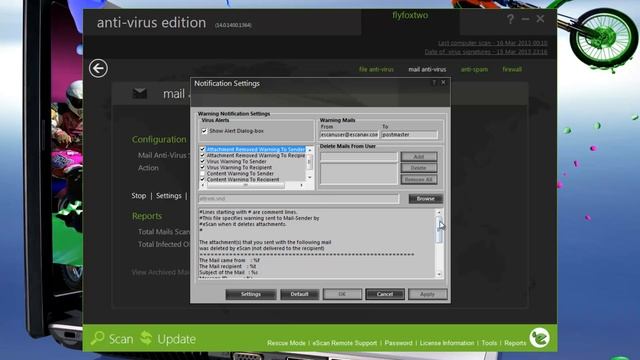Click the message template scrollbar thumb
The height and width of the screenshot is (360, 640).
[439, 229]
